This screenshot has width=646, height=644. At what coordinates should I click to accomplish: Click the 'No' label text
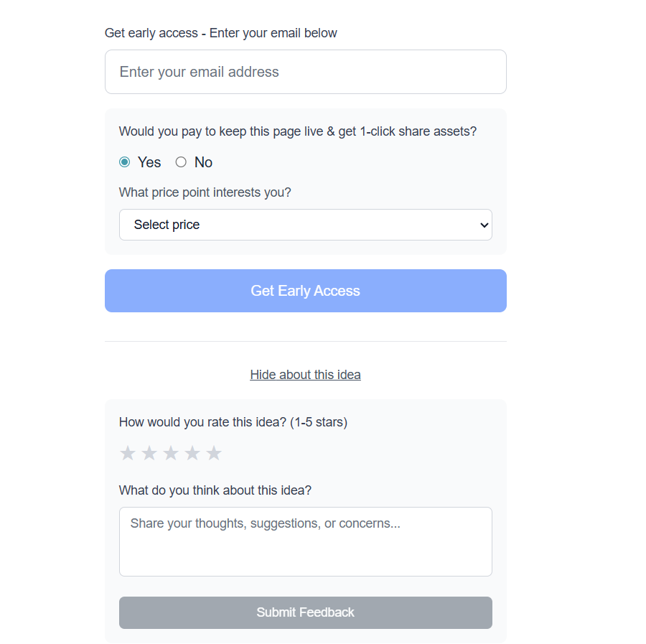coord(203,162)
